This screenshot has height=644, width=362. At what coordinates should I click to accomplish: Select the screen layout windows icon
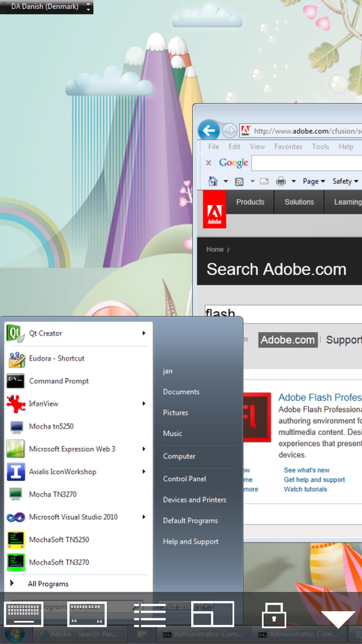(212, 614)
